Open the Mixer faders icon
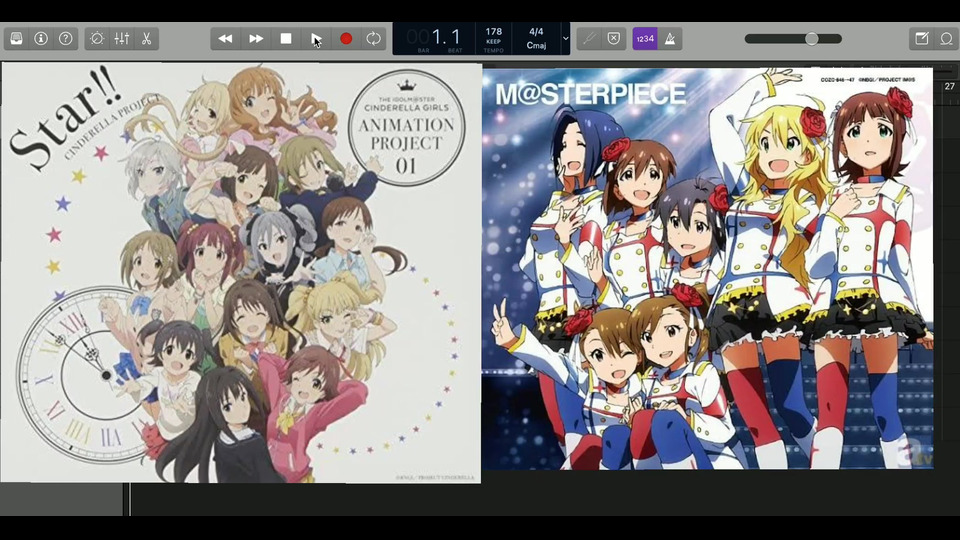 [121, 39]
